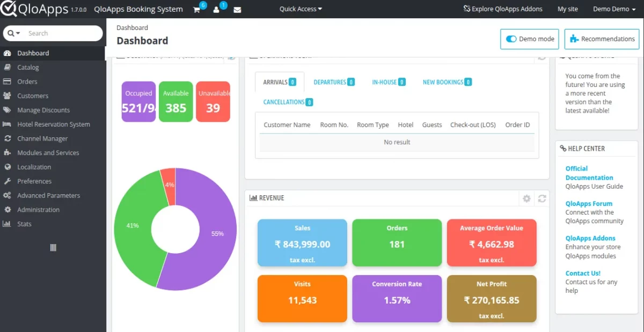Switch the ARRIVALS tab selection

coord(279,82)
